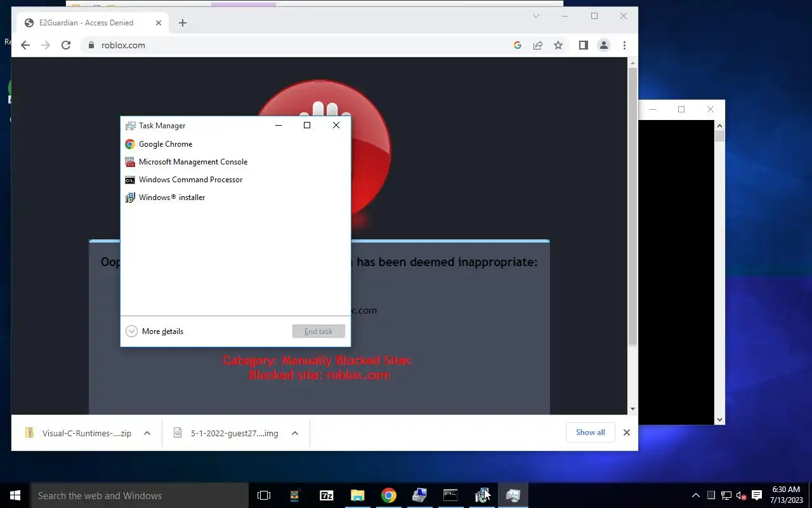Screen dimensions: 812x508
Task: Expand More details in Task Manager
Action: 155,331
